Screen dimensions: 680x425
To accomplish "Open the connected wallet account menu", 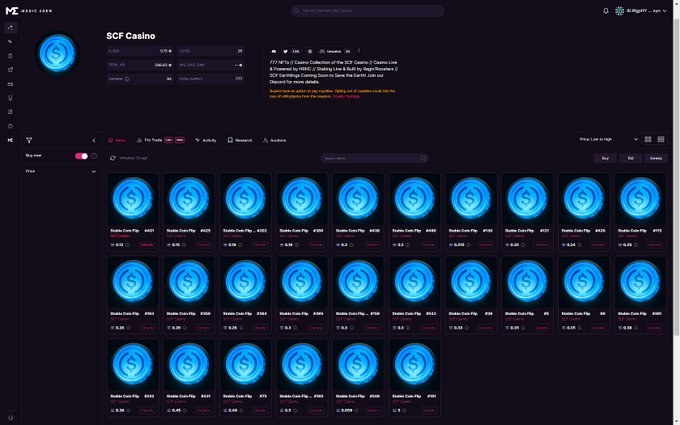I will [641, 11].
